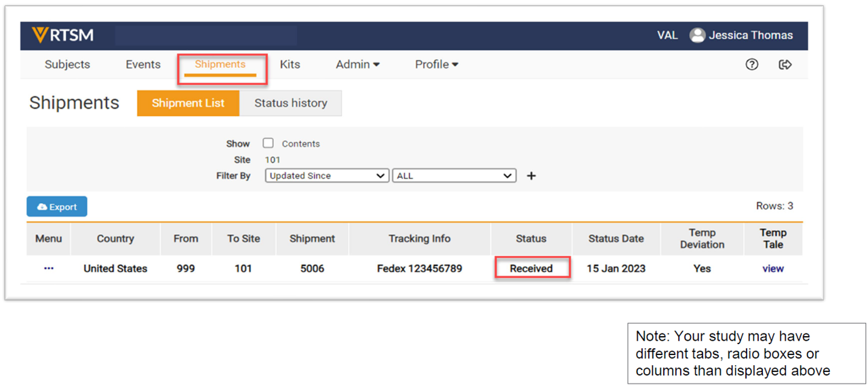The width and height of the screenshot is (868, 387).
Task: Expand the Admin menu
Action: (357, 64)
